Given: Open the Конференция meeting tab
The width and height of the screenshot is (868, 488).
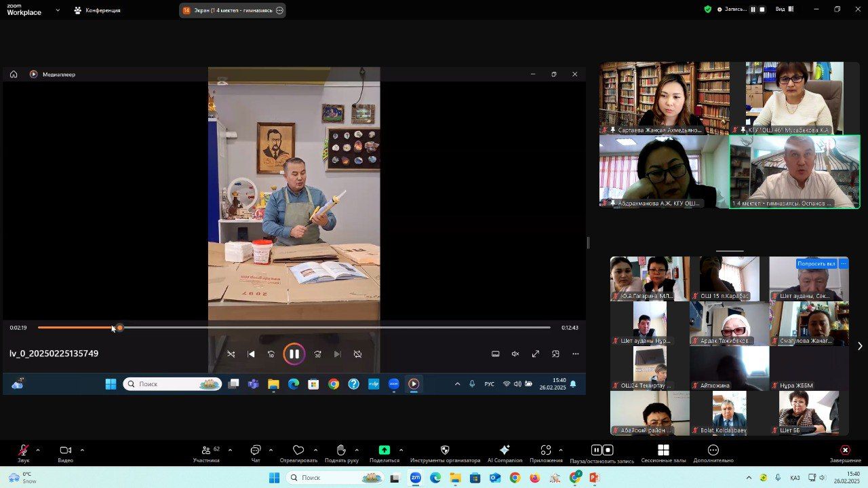Looking at the screenshot, I should tap(98, 10).
